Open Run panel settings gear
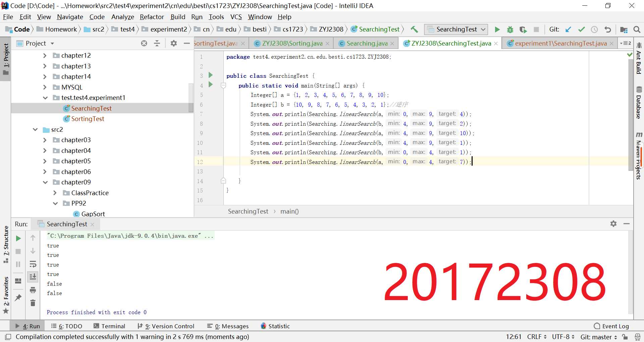Viewport: 644px width, 342px height. [x=613, y=224]
